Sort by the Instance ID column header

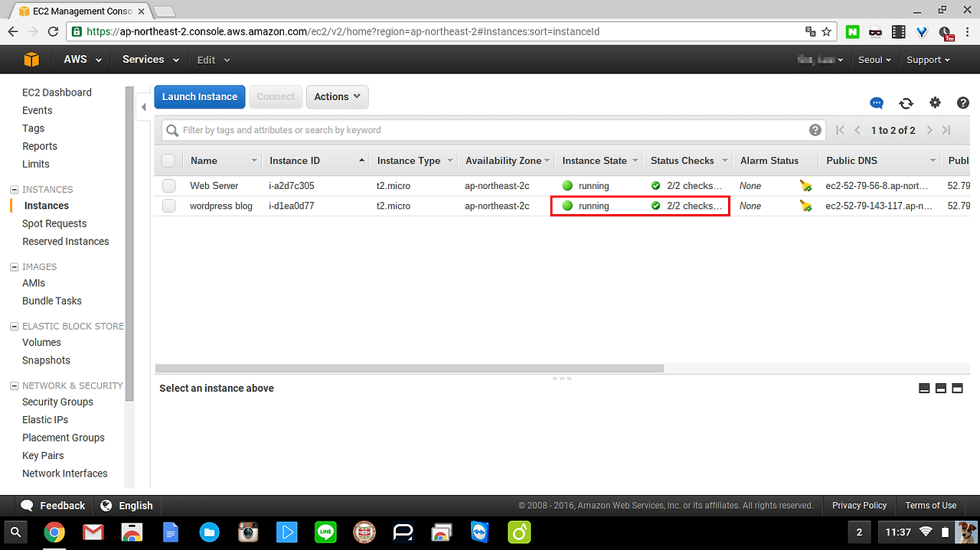317,161
